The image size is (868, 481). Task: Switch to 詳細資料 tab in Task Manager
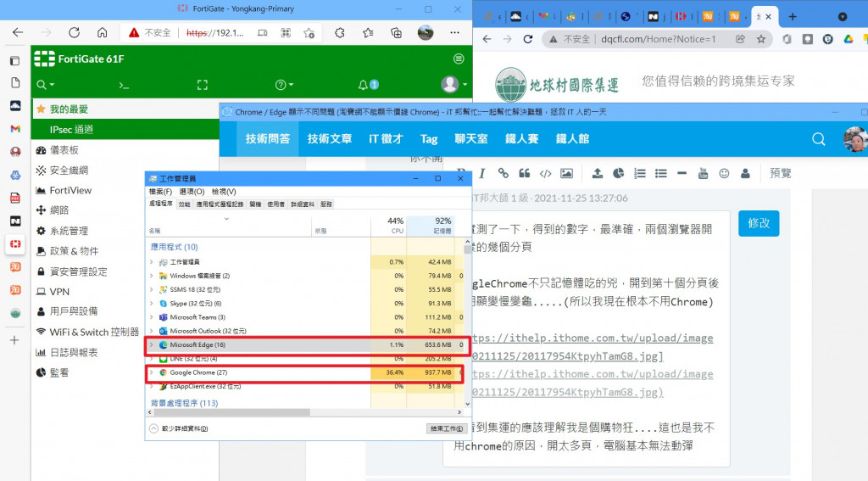pos(303,204)
